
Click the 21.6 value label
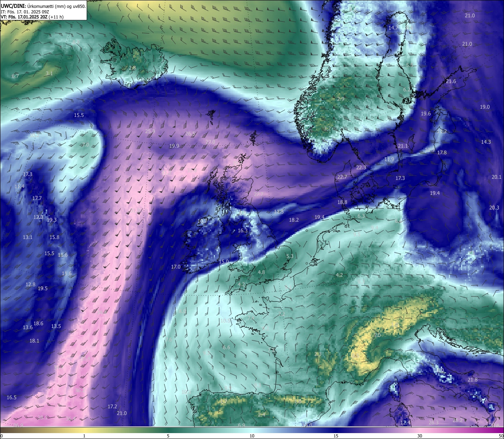coord(451,82)
